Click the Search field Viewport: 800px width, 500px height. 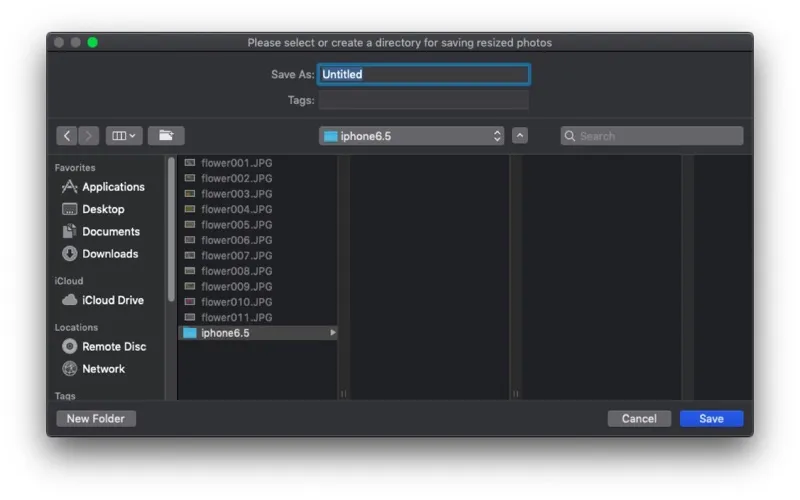pyautogui.click(x=652, y=136)
